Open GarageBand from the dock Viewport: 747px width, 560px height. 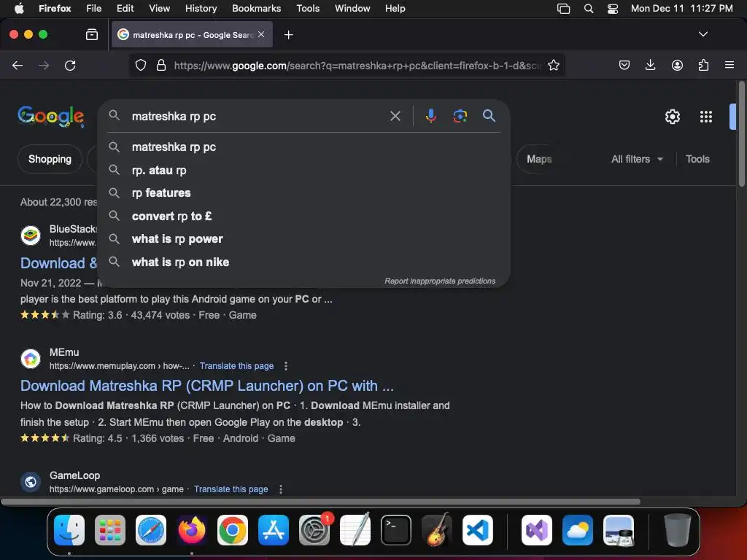pos(437,529)
